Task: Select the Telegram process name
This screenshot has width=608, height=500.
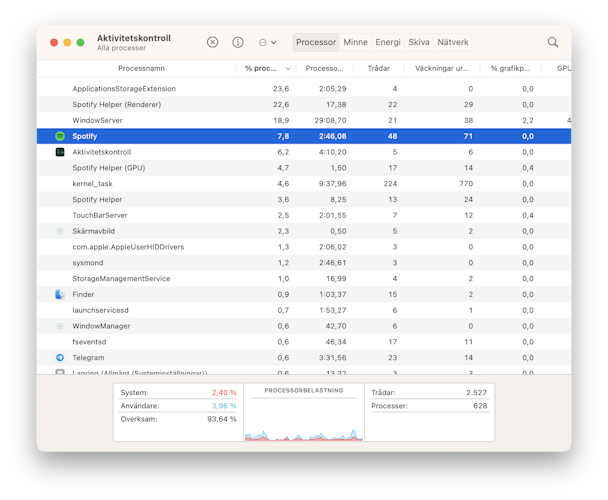Action: pos(88,358)
